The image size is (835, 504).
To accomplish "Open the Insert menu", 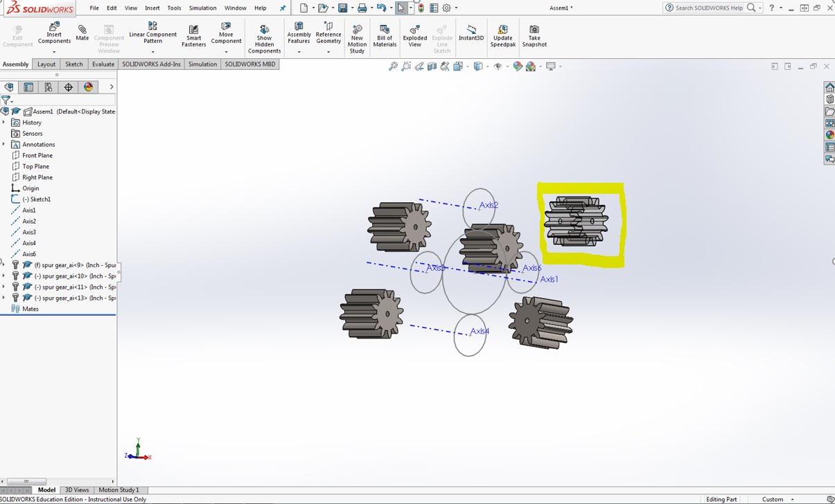I will click(x=152, y=8).
